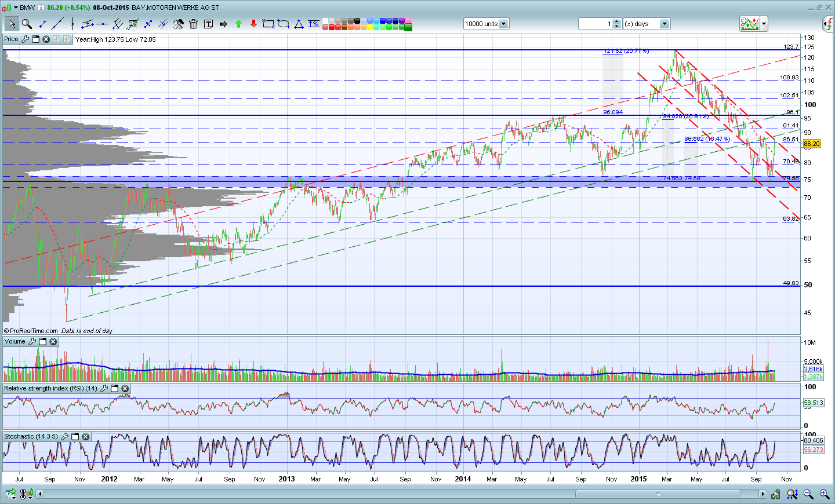
Task: Open the chart export icon menu
Action: coord(11,494)
